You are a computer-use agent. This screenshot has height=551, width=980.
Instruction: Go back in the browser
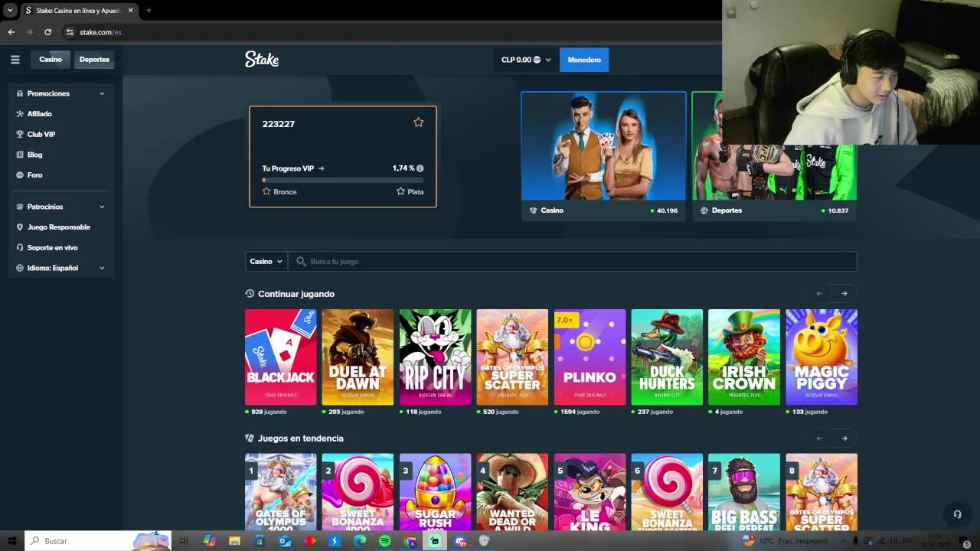11,32
